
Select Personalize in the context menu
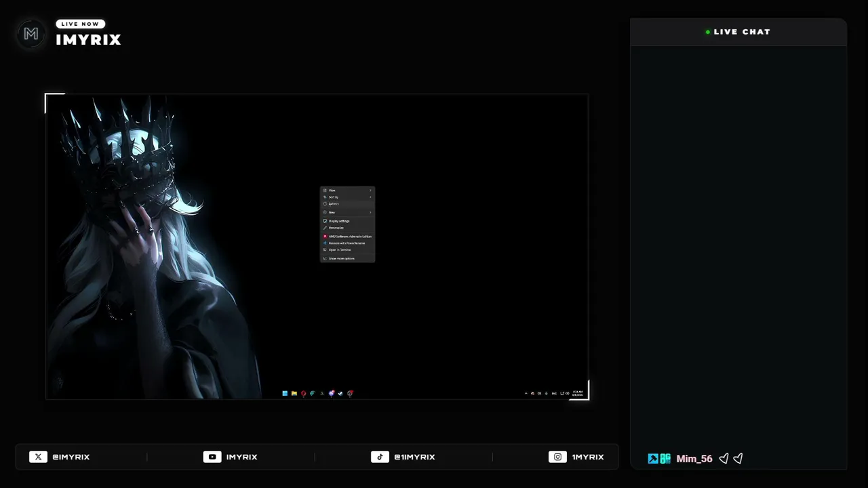(347, 228)
